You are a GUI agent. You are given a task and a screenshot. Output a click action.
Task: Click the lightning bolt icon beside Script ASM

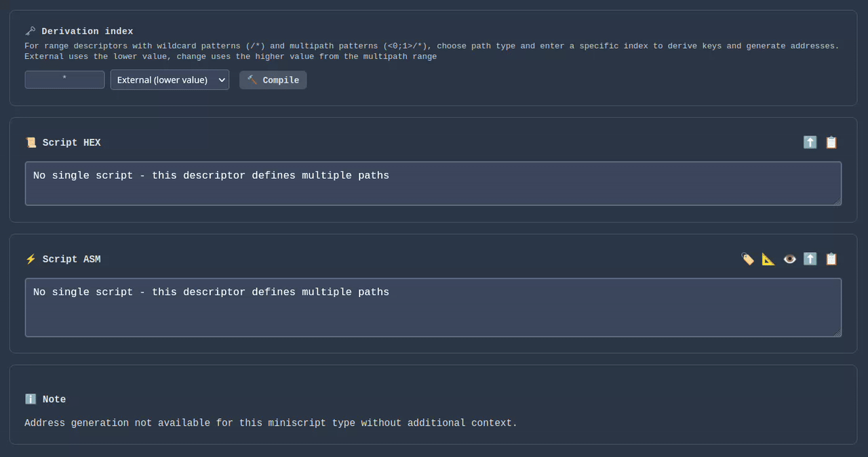tap(31, 259)
